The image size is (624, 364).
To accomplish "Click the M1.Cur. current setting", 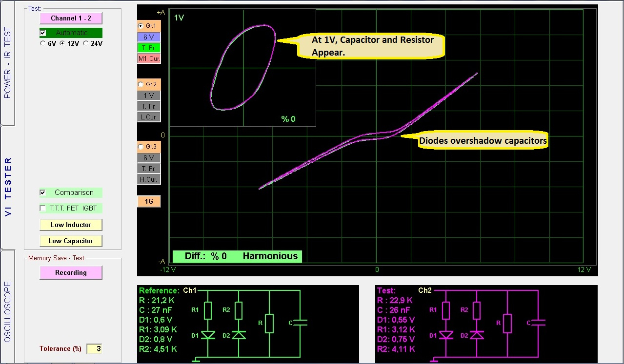I will 149,58.
